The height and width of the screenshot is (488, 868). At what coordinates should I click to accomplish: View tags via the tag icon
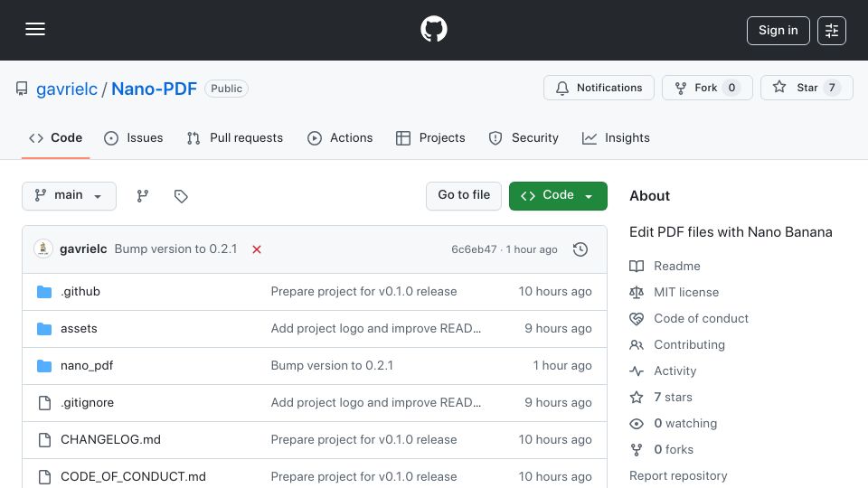pyautogui.click(x=181, y=196)
